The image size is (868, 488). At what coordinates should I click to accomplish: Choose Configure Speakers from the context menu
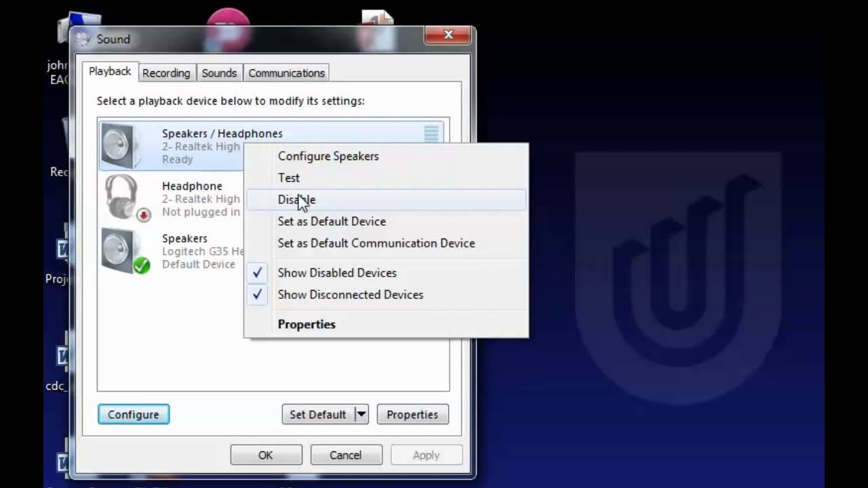[x=328, y=156]
